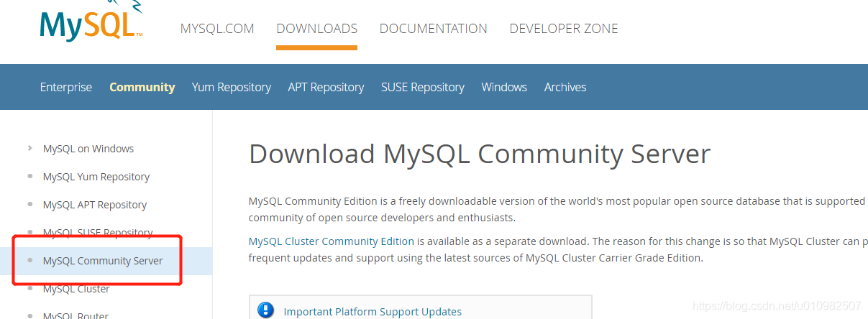
Task: Open Important Platform Support Updates link
Action: [x=373, y=312]
